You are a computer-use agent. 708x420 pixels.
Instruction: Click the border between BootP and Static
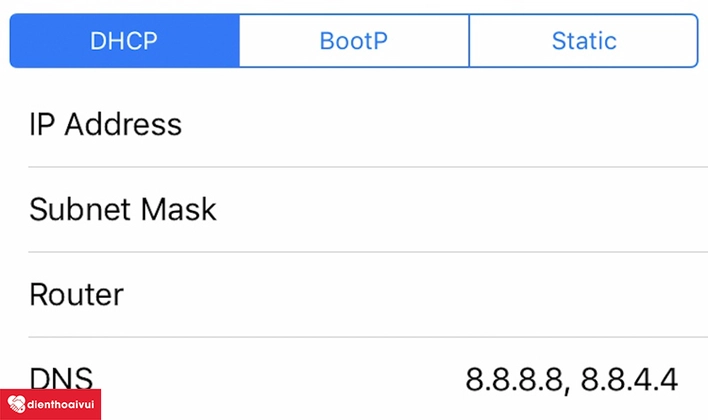[x=469, y=41]
